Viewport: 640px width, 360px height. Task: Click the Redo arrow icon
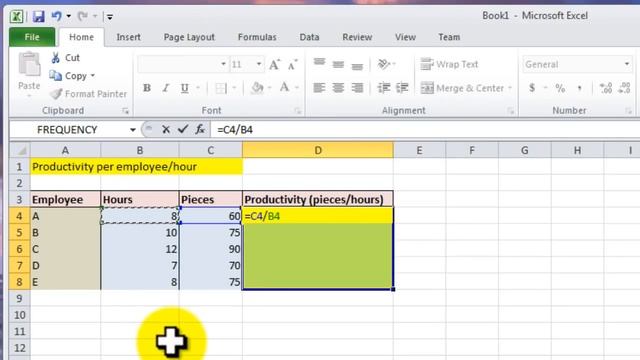pos(82,16)
